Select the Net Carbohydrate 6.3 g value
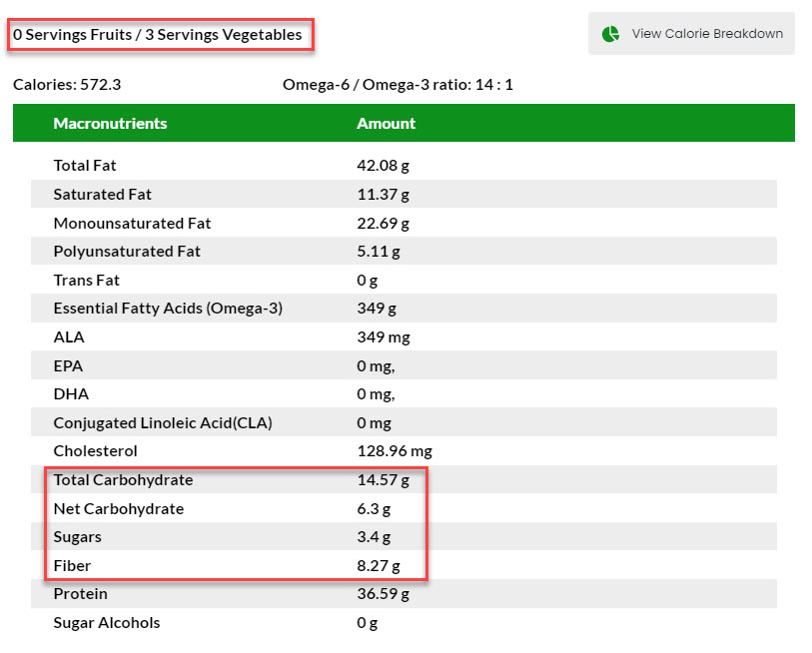Viewport: 812px width, 653px height. click(x=374, y=509)
